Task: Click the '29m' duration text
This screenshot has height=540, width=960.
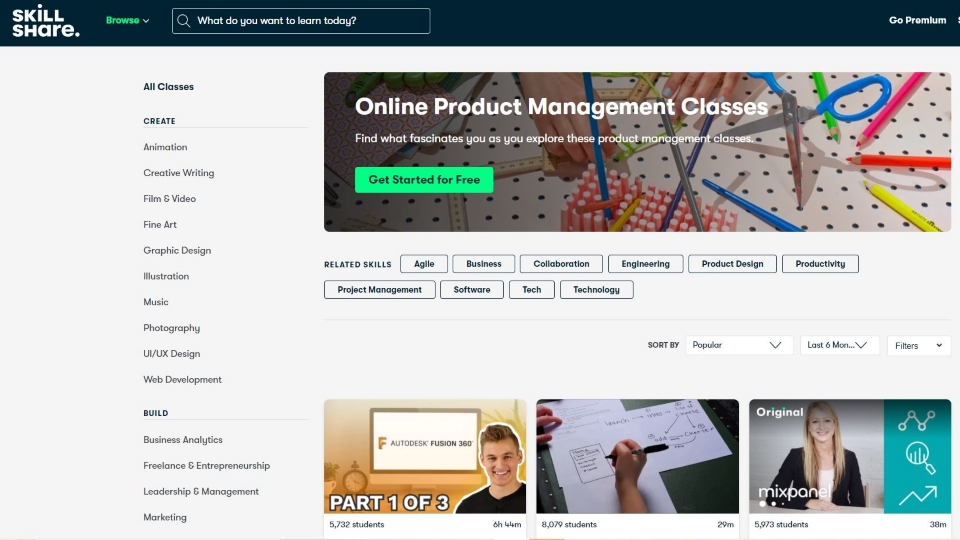Action: [726, 525]
